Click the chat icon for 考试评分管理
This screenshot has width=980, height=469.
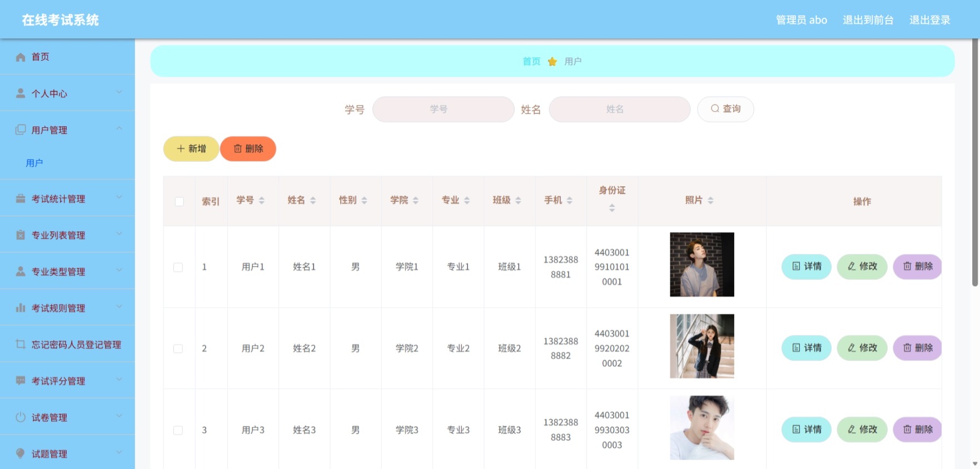point(21,381)
